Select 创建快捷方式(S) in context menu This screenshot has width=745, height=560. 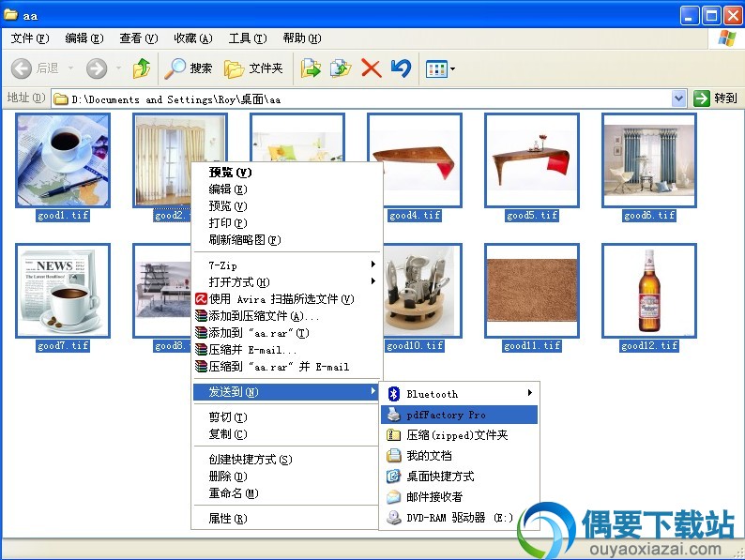(286, 460)
